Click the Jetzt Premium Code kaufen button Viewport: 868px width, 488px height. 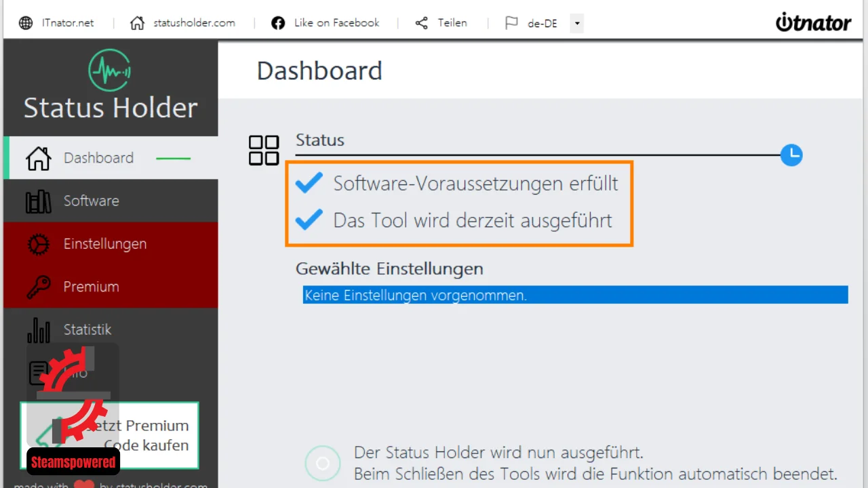(x=109, y=435)
